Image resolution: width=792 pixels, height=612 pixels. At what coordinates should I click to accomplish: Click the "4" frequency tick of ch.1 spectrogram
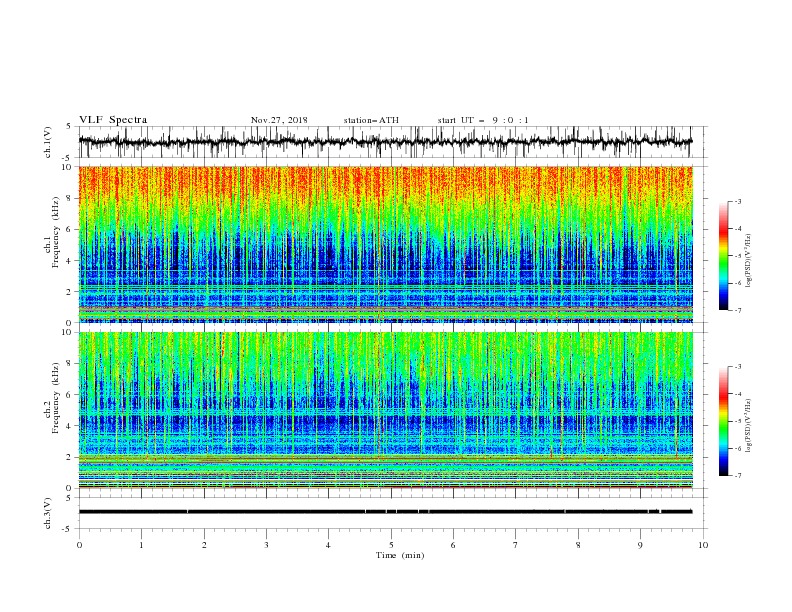[x=69, y=261]
